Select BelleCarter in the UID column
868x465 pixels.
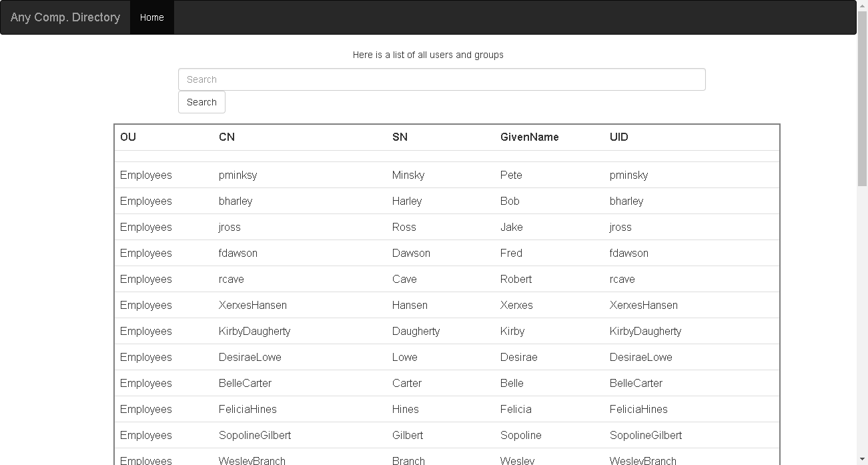click(636, 383)
